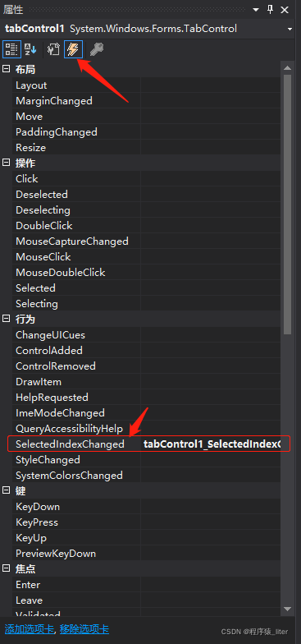Select the SelectedIndexChanged event row
The height and width of the screenshot is (644, 301).
149,444
